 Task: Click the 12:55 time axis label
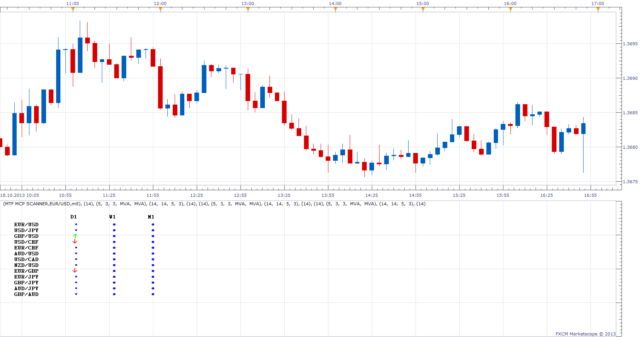240,195
